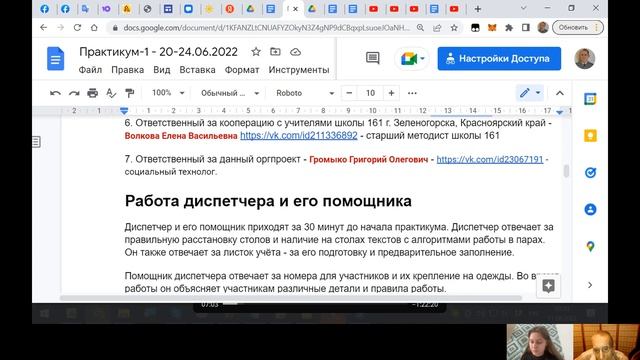This screenshot has width=640, height=360.
Task: Open Google Maps in the side panel
Action: click(x=590, y=247)
